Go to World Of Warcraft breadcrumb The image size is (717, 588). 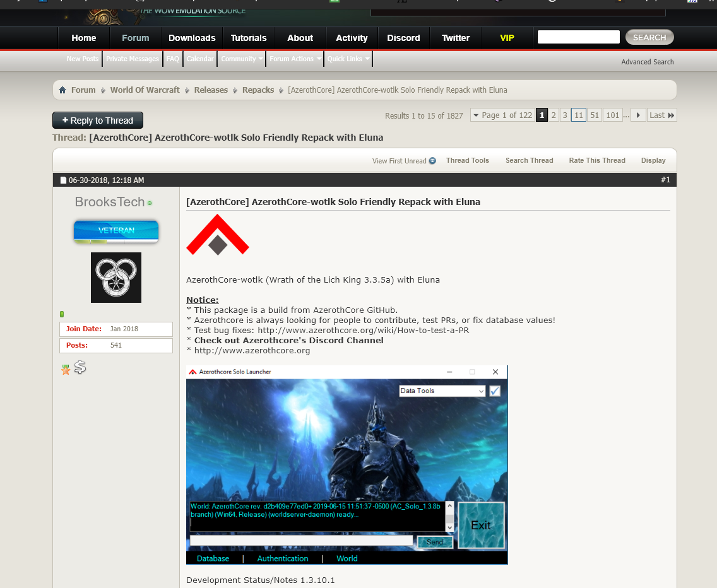[145, 90]
